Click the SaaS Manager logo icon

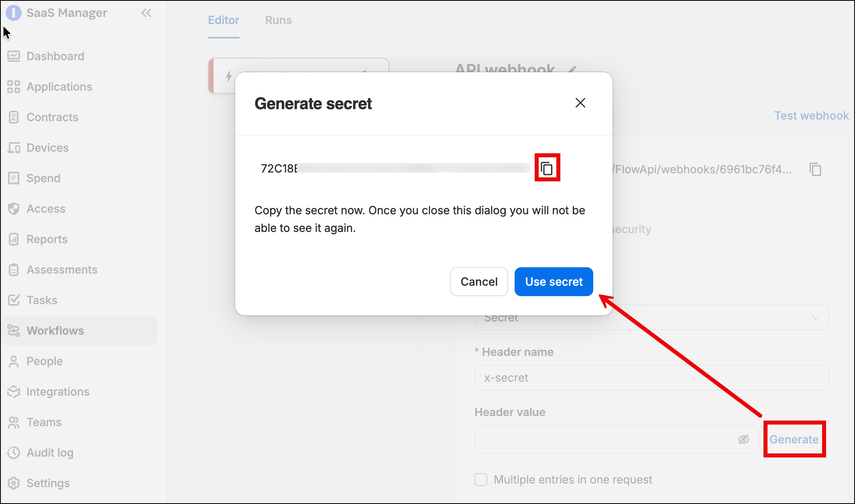[14, 13]
